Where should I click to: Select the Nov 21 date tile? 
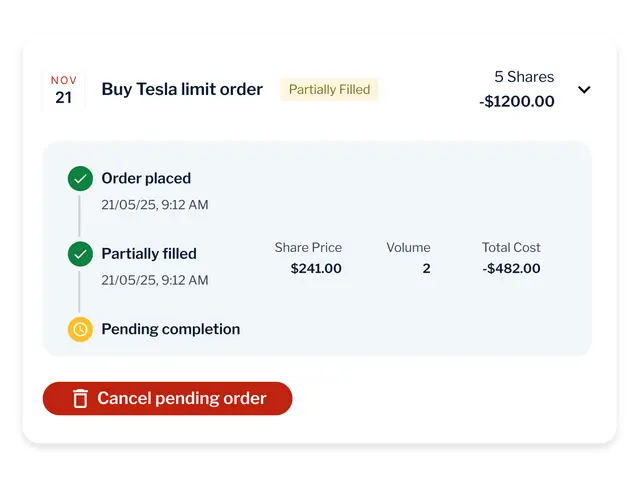[64, 90]
